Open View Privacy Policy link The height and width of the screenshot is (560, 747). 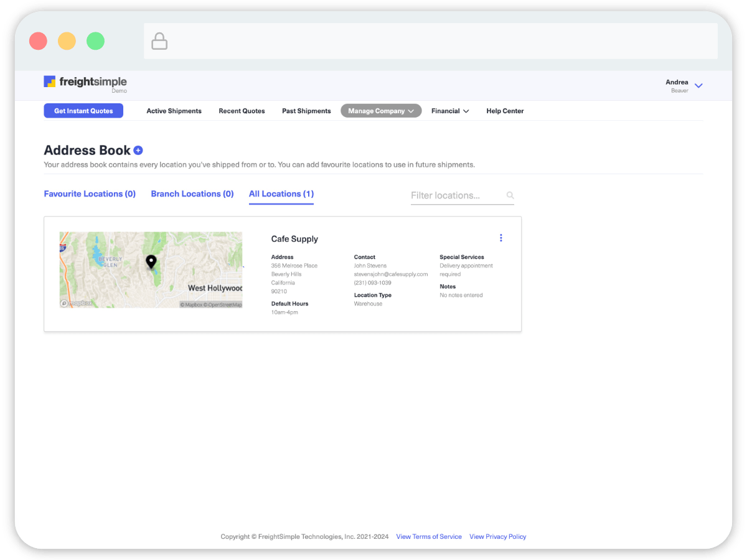pos(497,536)
